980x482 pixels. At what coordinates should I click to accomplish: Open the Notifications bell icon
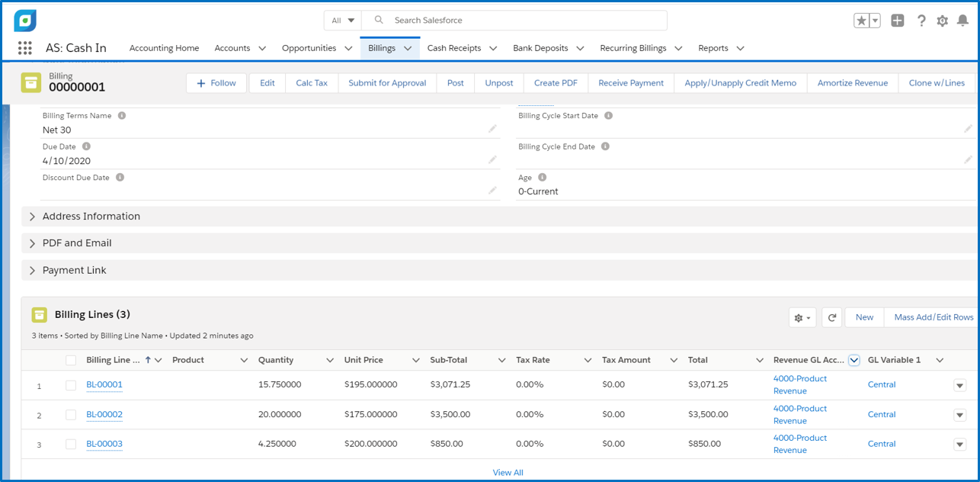[x=963, y=21]
